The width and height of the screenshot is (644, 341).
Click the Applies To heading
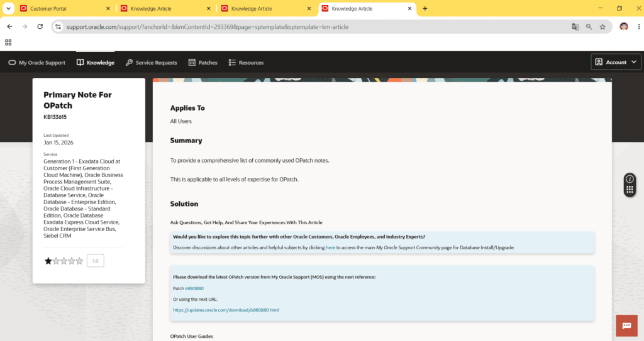(x=187, y=108)
